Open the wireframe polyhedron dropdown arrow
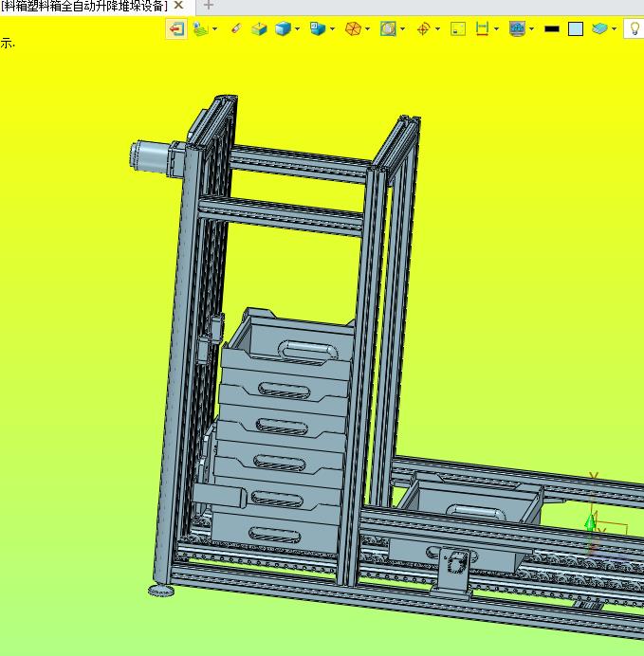Screen dimensions: 644x656 click(x=367, y=28)
